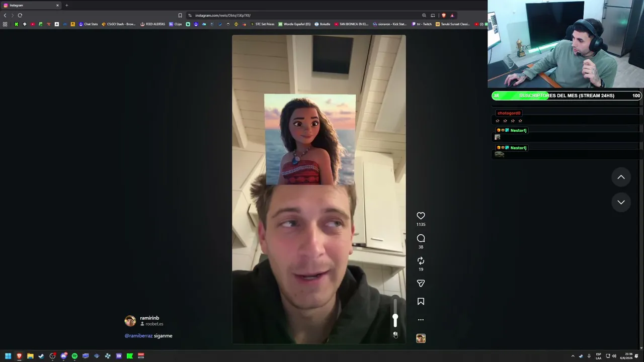Screen dimensions: 644x362
Task: Open the FEED ALERTAS bookmark
Action: pos(152,24)
